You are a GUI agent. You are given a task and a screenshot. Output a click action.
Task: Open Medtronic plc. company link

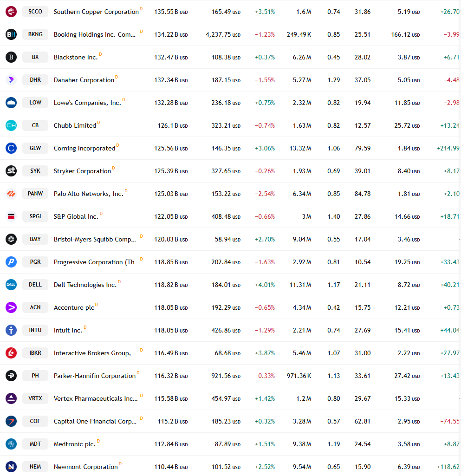75,444
